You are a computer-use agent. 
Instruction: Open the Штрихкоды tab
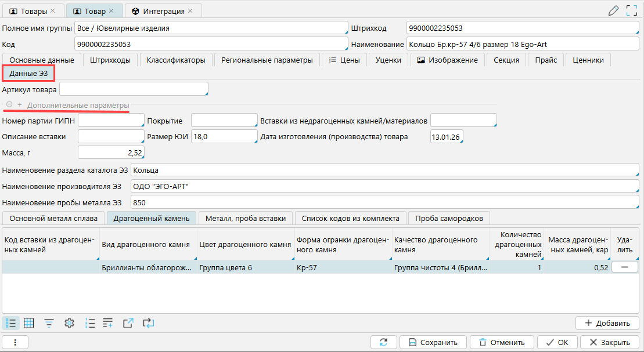[110, 60]
